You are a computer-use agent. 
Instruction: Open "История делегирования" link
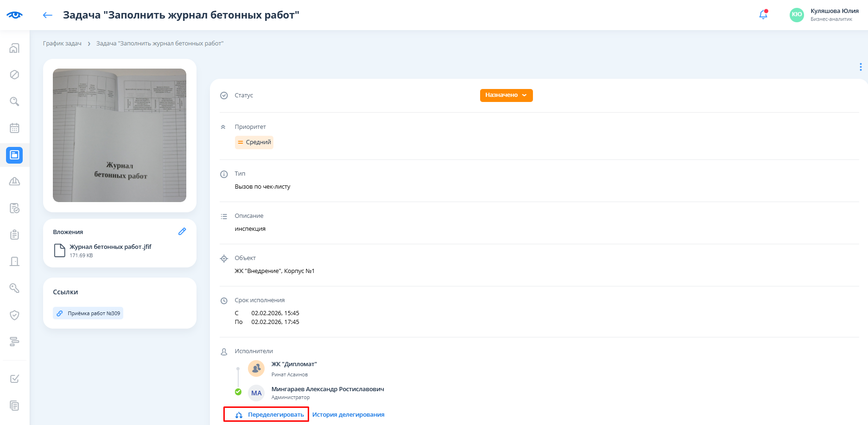(348, 414)
